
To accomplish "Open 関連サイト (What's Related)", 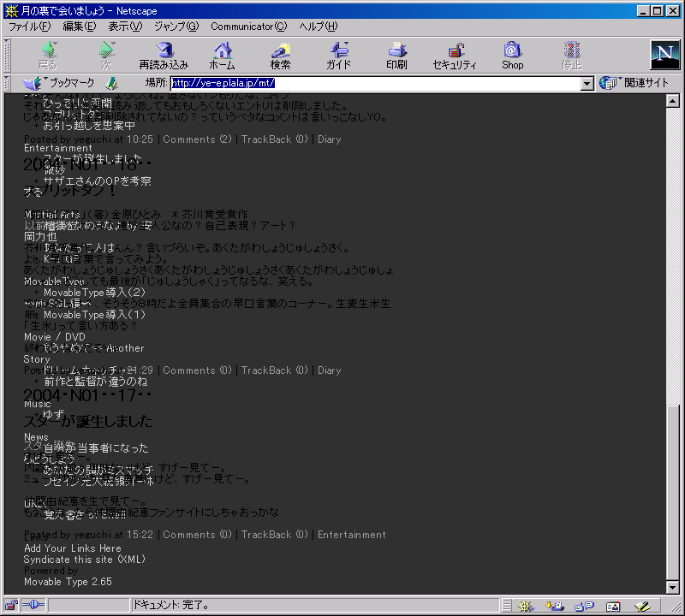I will pyautogui.click(x=634, y=82).
